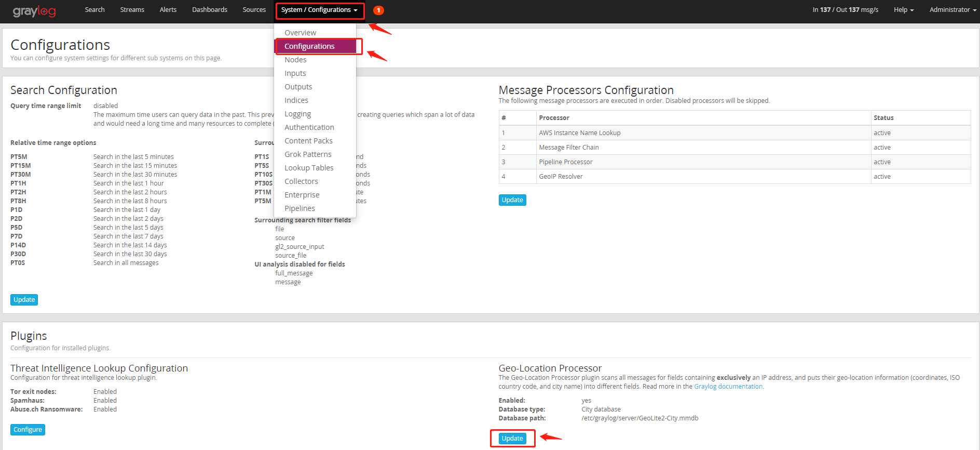Image resolution: width=980 pixels, height=450 pixels.
Task: Click the AWS Instance Name Lookup row
Action: [x=734, y=133]
